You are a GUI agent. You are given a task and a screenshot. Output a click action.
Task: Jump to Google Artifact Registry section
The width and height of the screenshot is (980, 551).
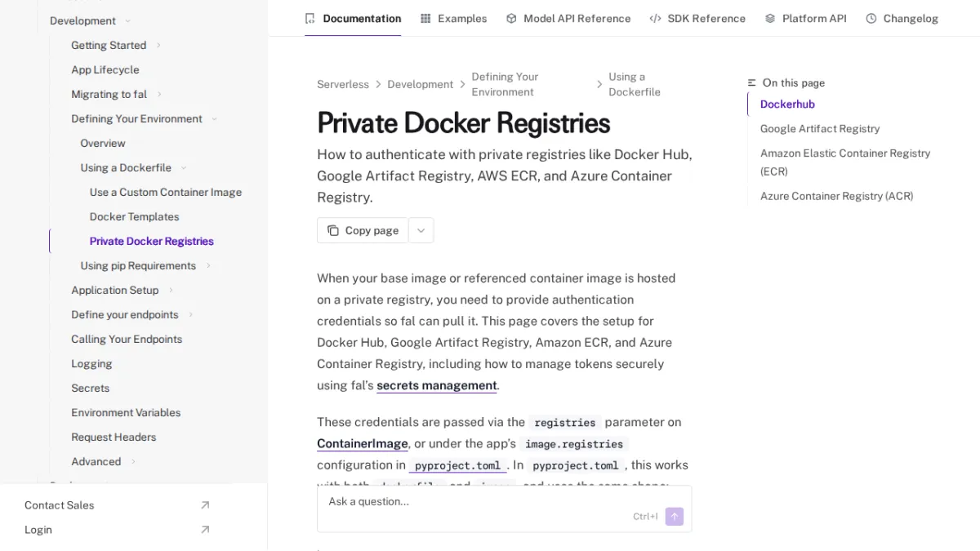click(x=820, y=128)
